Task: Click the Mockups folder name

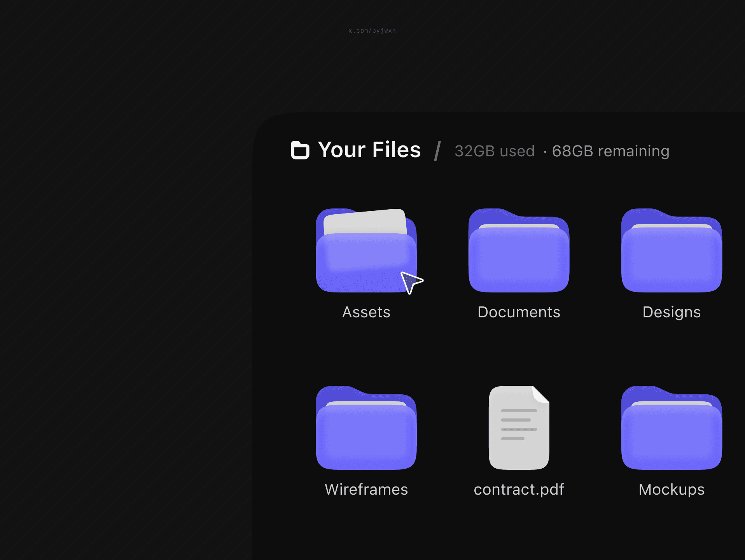Action: pyautogui.click(x=672, y=490)
